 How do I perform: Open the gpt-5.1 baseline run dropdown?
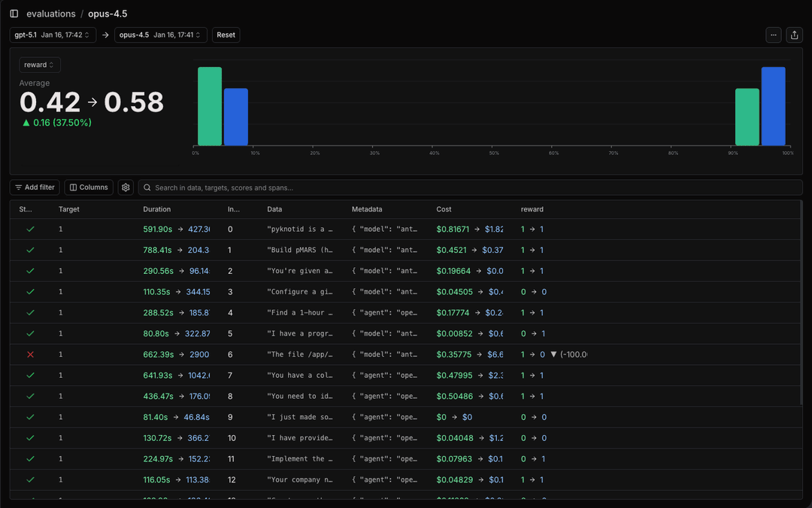53,35
